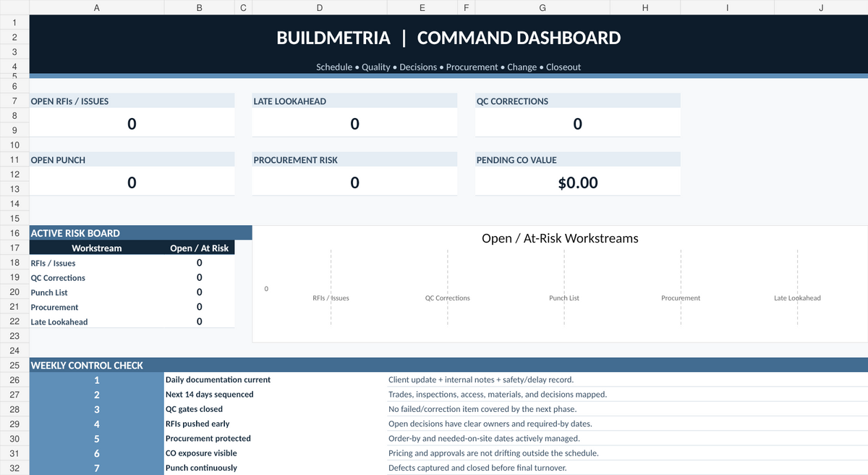
Task: Click the Late Lookahead chart axis label
Action: pos(797,298)
